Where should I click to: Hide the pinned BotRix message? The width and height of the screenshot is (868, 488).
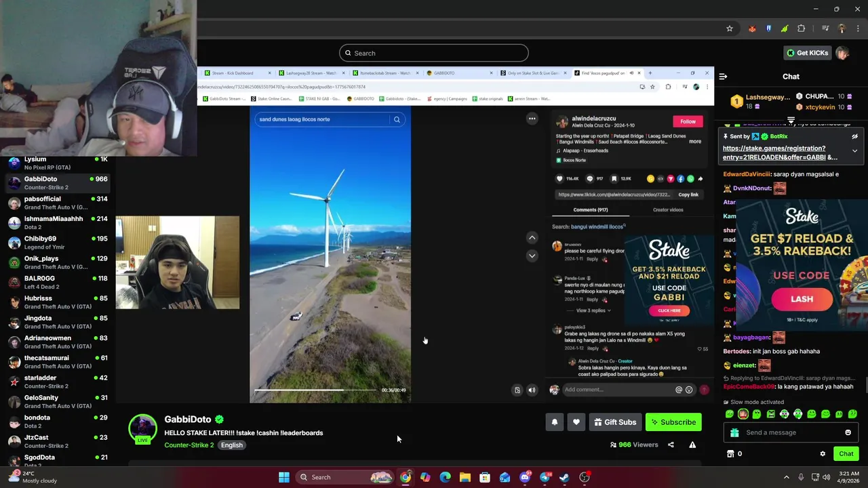(854, 136)
